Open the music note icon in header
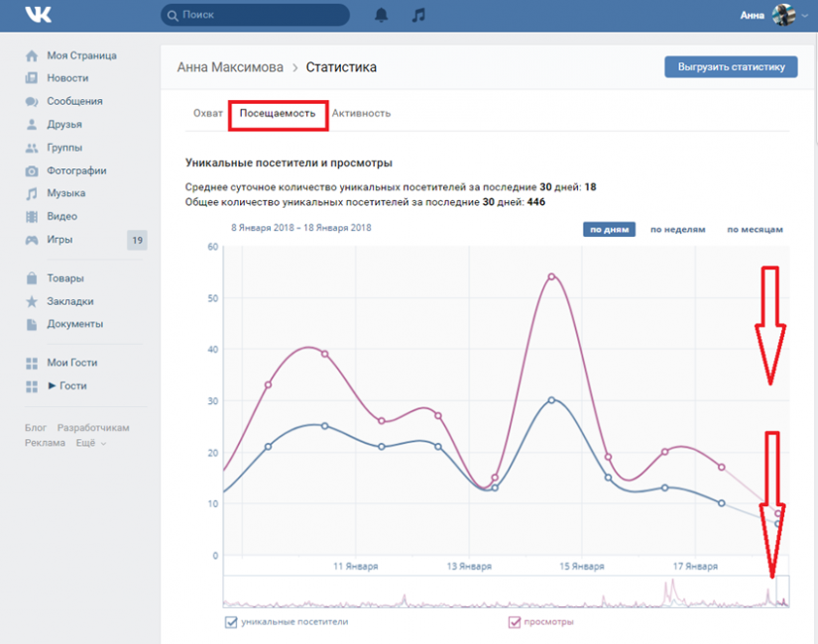 tap(418, 15)
